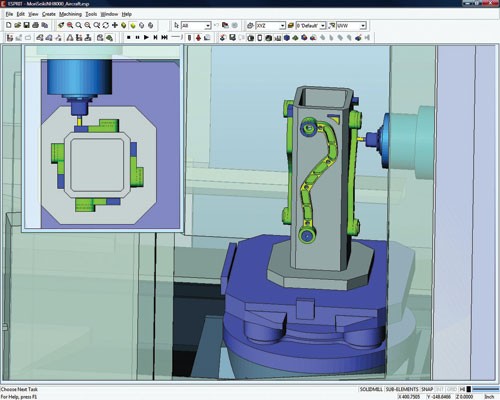
Task: Open the Machining menu
Action: (x=70, y=14)
